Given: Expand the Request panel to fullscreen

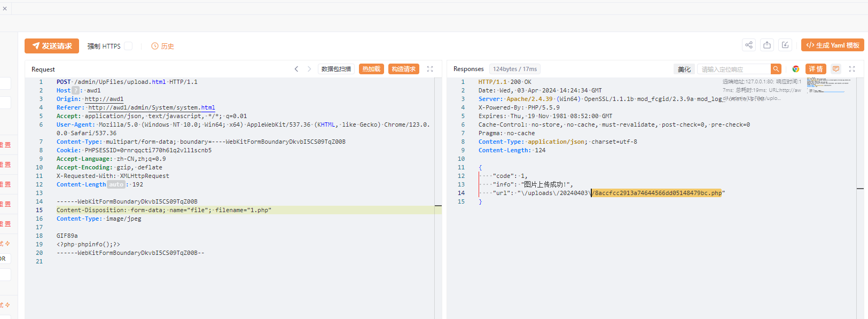Looking at the screenshot, I should coord(430,69).
